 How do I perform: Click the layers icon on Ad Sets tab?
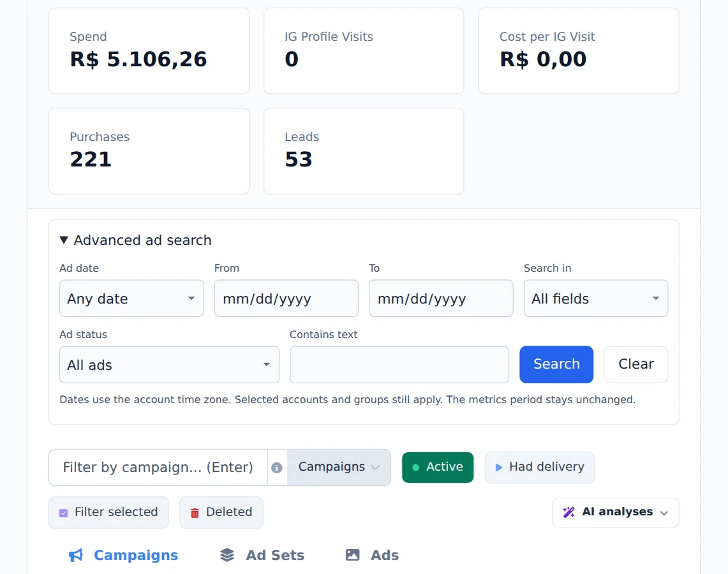[227, 555]
